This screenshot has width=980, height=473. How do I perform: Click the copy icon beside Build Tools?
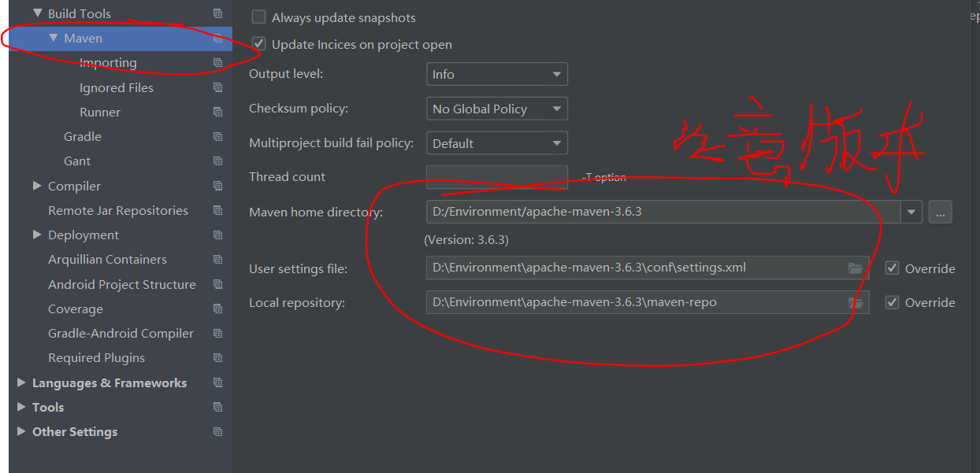tap(218, 13)
